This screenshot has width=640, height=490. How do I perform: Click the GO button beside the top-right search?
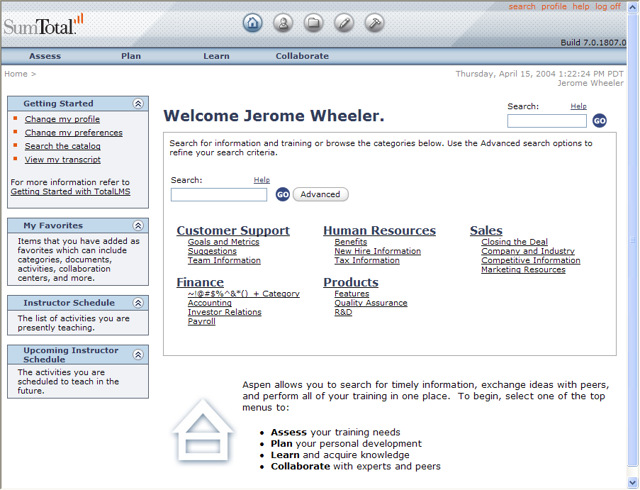click(x=599, y=120)
